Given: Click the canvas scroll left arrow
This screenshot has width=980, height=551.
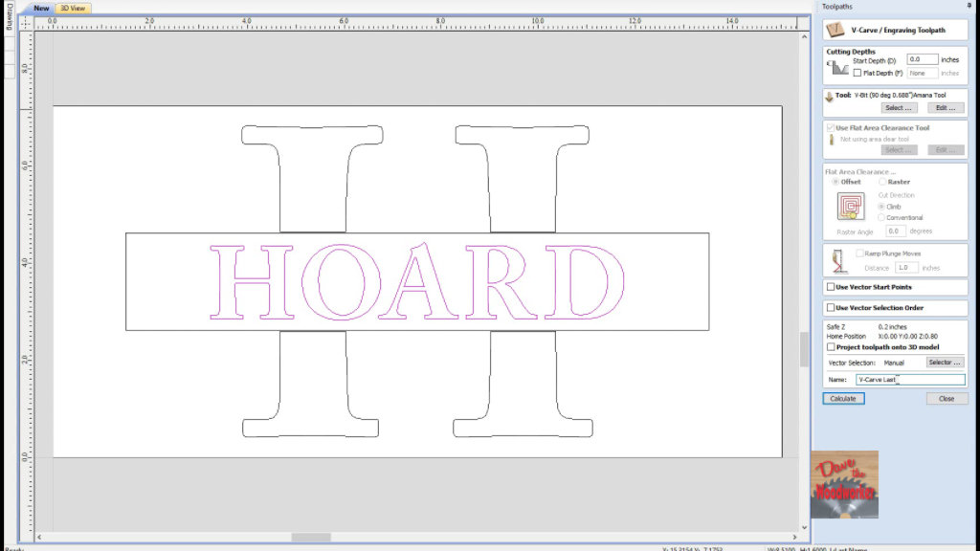Looking at the screenshot, I should click(x=39, y=538).
